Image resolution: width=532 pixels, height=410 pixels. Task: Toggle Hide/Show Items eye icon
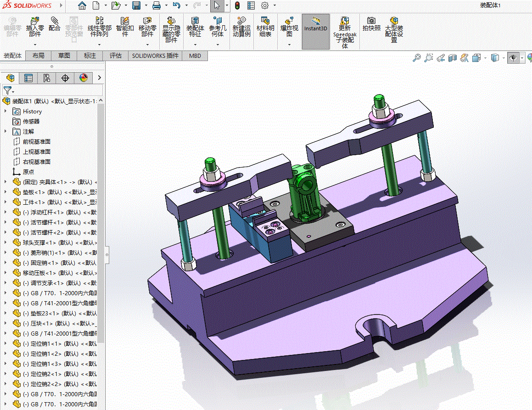click(x=513, y=58)
